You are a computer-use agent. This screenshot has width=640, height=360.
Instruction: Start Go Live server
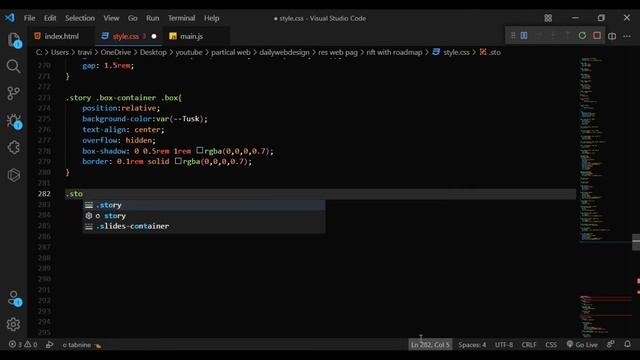tap(582, 344)
